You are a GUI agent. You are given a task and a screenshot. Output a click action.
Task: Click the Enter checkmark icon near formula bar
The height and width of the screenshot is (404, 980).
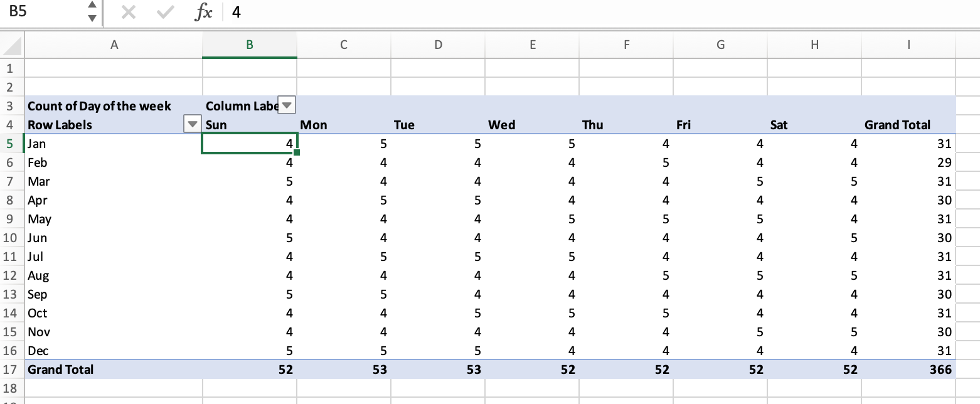164,12
